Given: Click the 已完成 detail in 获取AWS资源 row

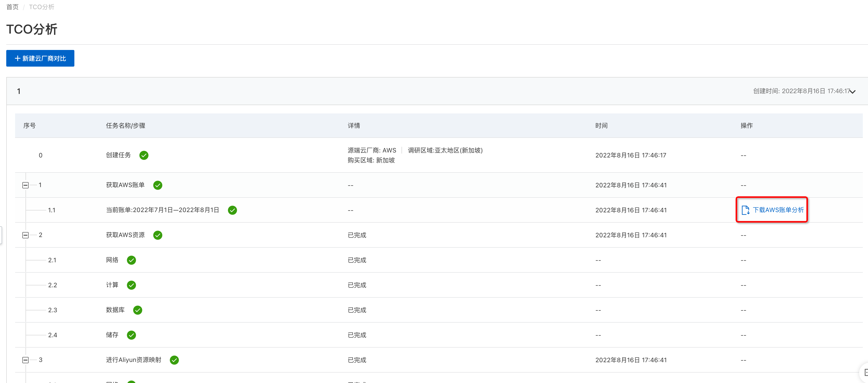Looking at the screenshot, I should pos(357,235).
